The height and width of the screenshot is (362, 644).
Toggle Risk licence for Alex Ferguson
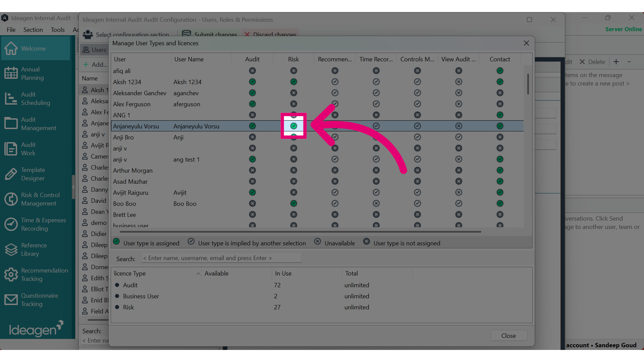tap(294, 104)
